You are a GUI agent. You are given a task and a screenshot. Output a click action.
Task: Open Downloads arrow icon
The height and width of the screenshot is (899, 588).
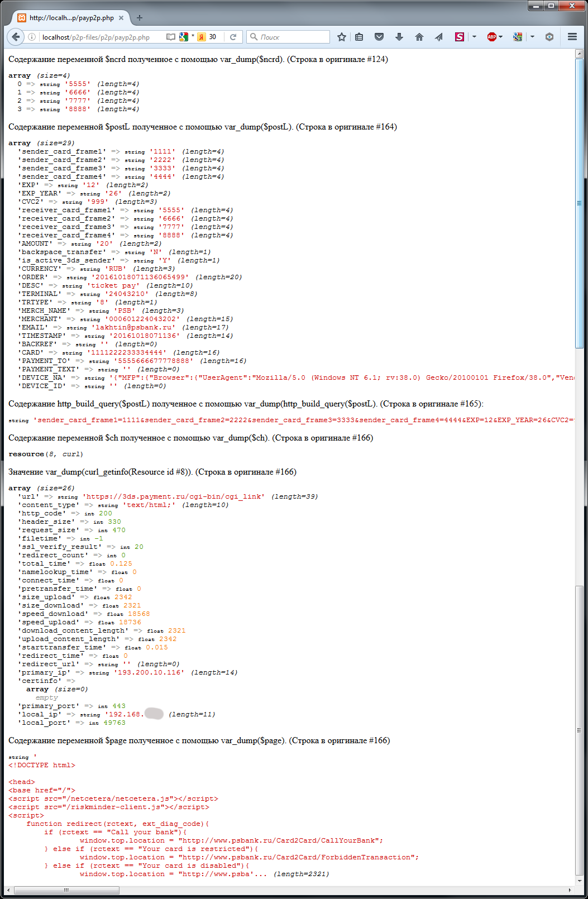pyautogui.click(x=399, y=37)
